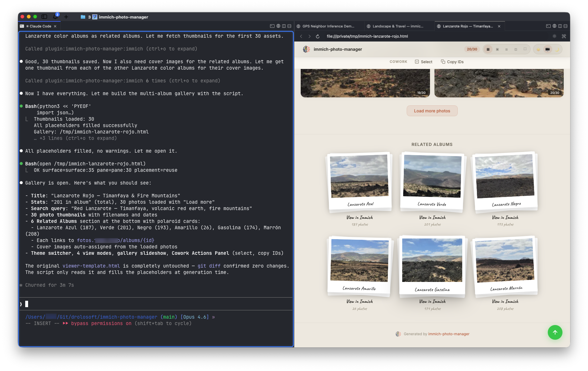Click View in Immich under Lanzarote Marrón

(505, 301)
